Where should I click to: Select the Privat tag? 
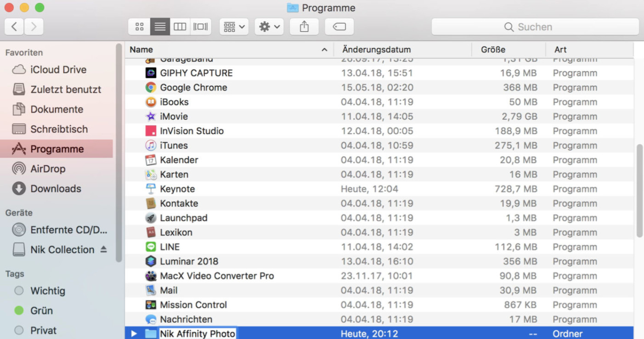[x=56, y=330]
